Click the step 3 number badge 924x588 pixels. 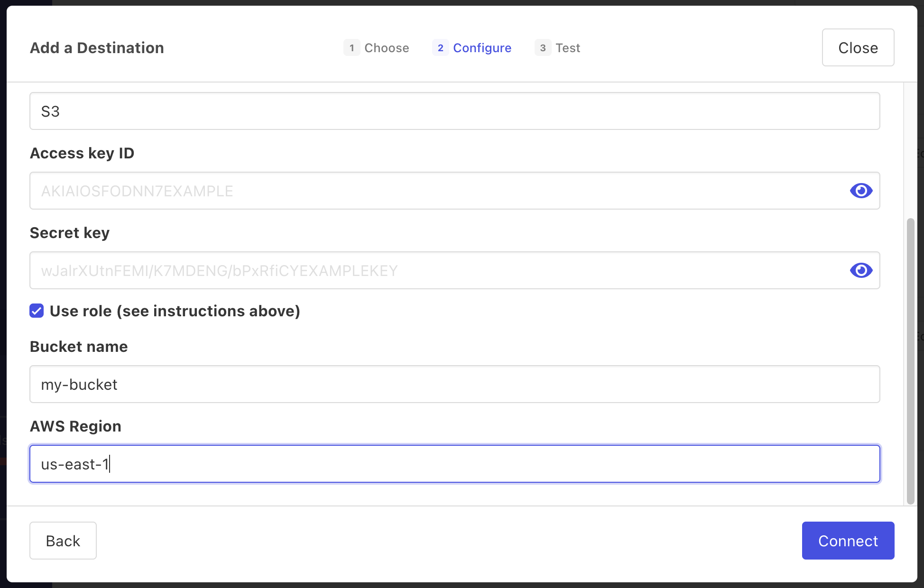click(x=543, y=48)
